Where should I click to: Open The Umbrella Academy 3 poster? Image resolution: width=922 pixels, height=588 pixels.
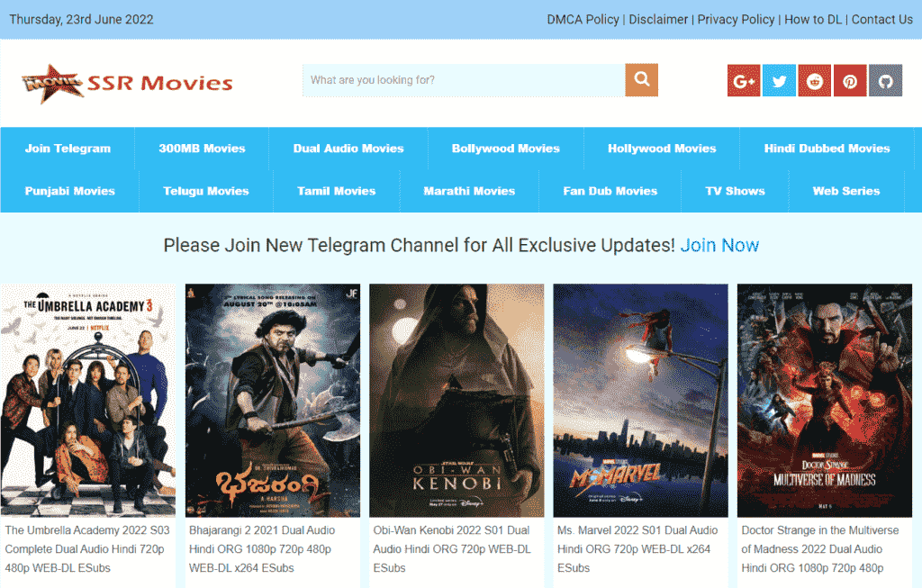coord(88,401)
